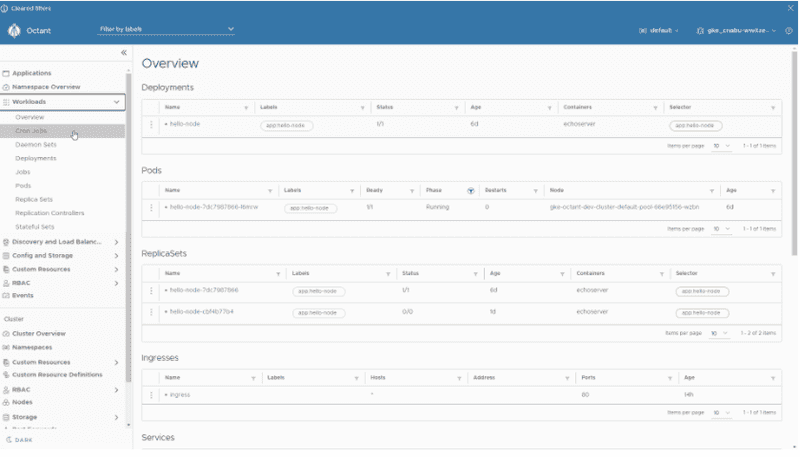Filter Deployments table by Name column
This screenshot has width=800, height=457.
(245, 107)
